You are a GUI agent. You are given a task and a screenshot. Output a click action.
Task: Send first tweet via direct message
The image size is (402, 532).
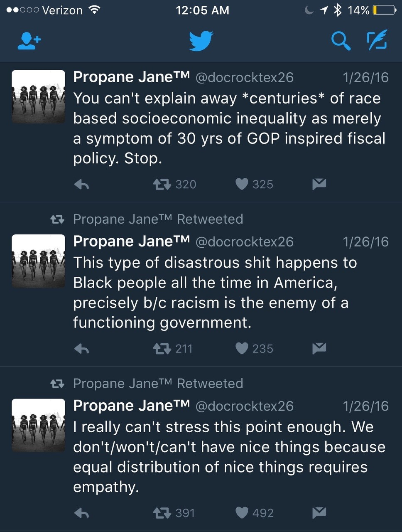tap(319, 184)
